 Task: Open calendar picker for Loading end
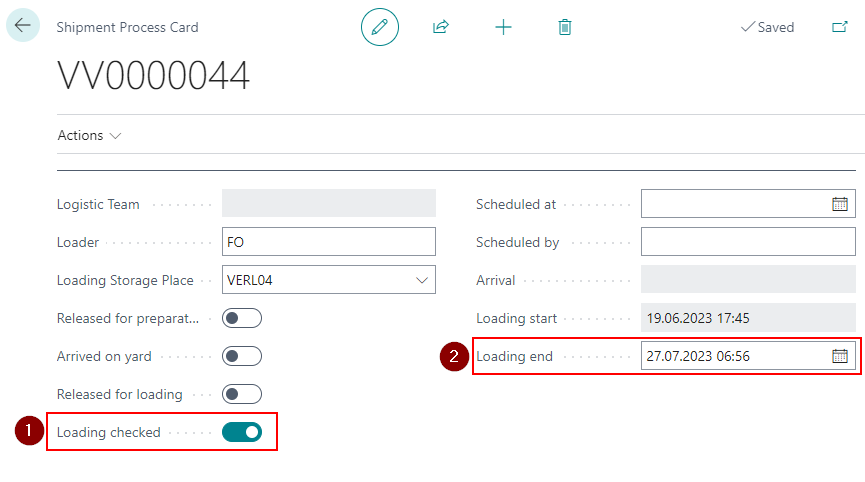[840, 356]
